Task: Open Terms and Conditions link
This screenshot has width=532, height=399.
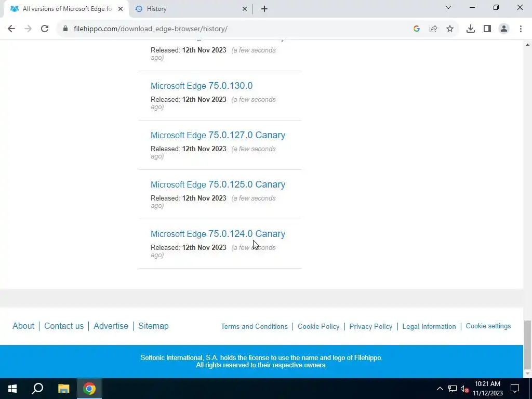Action: pos(254,326)
